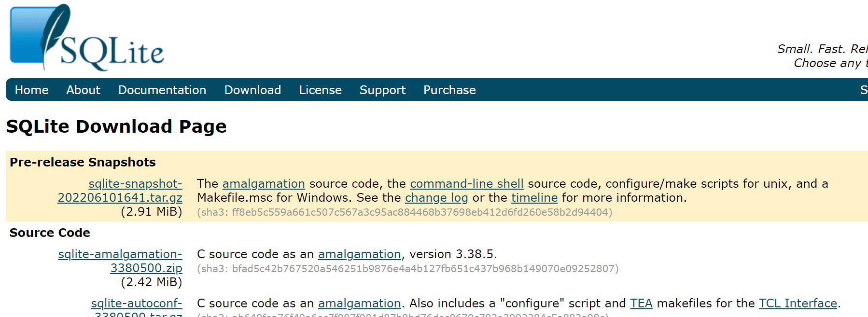Open the Support menu item

point(383,90)
